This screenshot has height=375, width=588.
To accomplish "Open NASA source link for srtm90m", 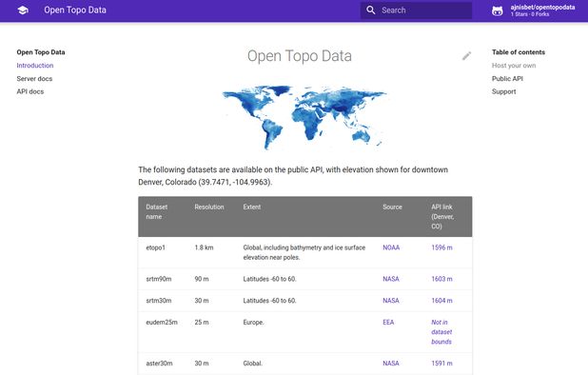I will click(391, 279).
